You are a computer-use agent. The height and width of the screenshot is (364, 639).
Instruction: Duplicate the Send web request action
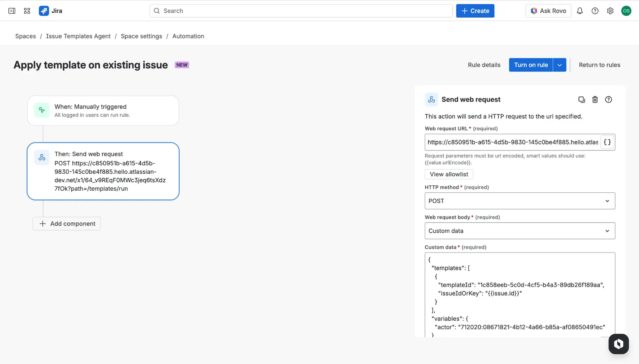(x=581, y=99)
